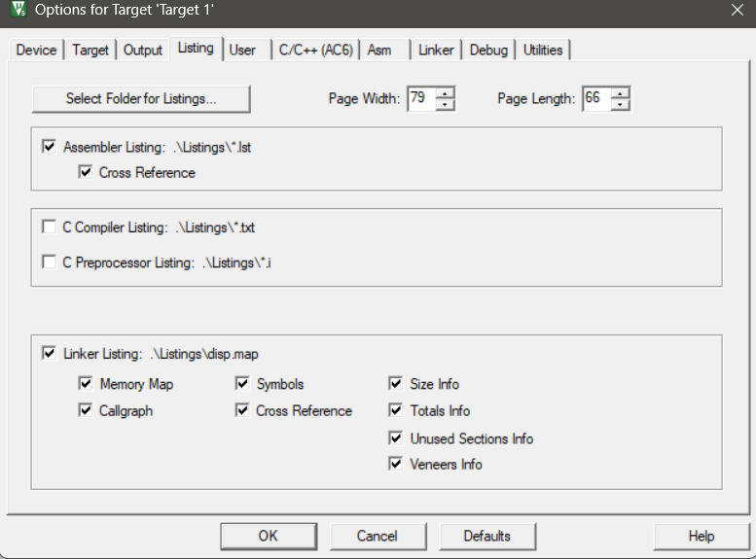Click Select Folder for Listings button
The width and height of the screenshot is (756, 559).
point(141,99)
